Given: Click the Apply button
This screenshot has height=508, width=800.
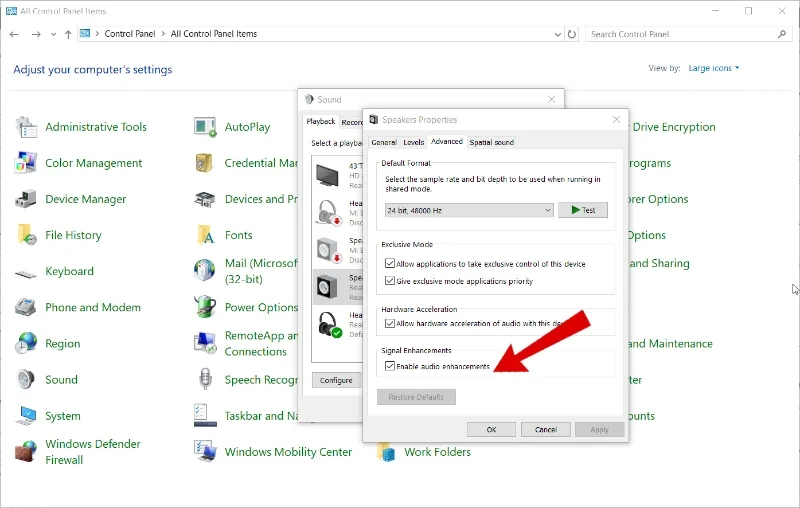Looking at the screenshot, I should tap(599, 429).
